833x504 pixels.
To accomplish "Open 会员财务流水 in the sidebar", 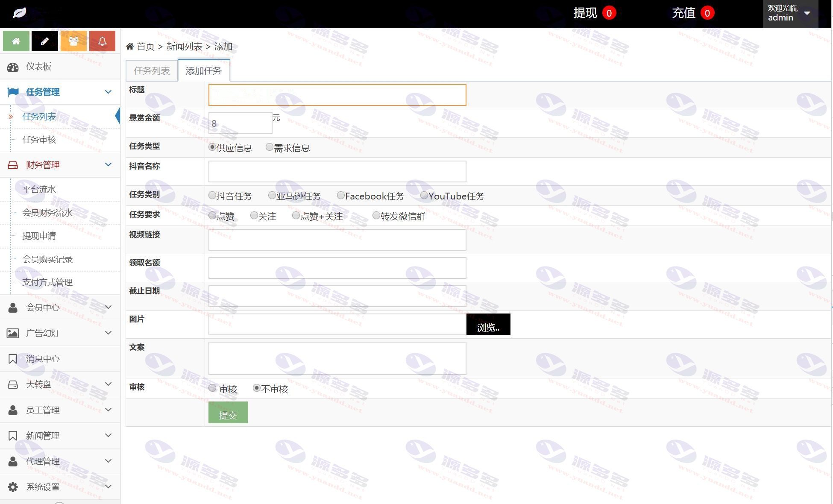I will (47, 213).
